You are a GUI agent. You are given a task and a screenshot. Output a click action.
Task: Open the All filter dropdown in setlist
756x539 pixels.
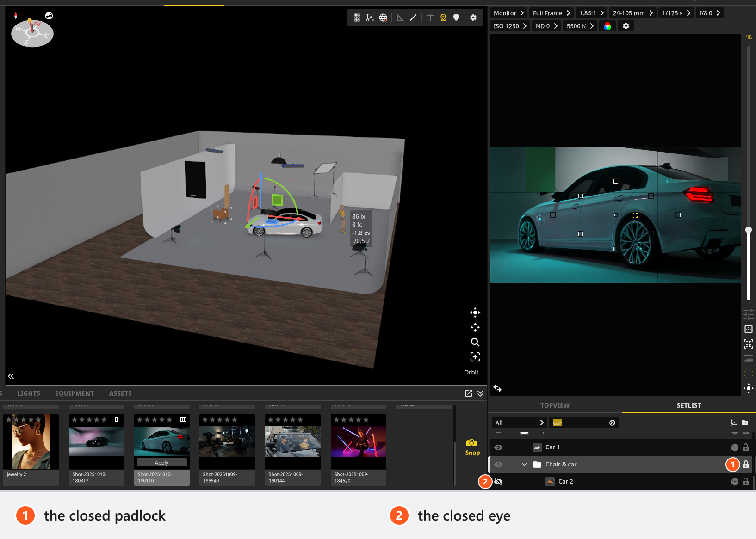[519, 423]
